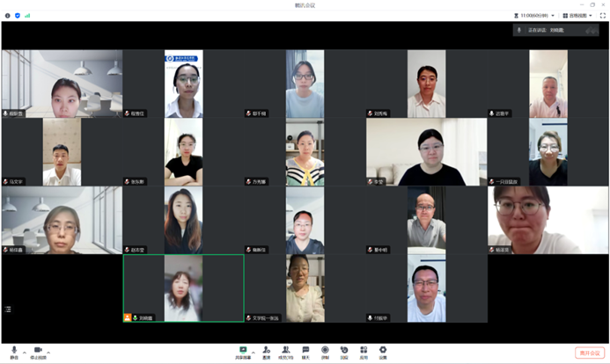Click the security shield icon
This screenshot has width=610, height=364.
(18, 15)
